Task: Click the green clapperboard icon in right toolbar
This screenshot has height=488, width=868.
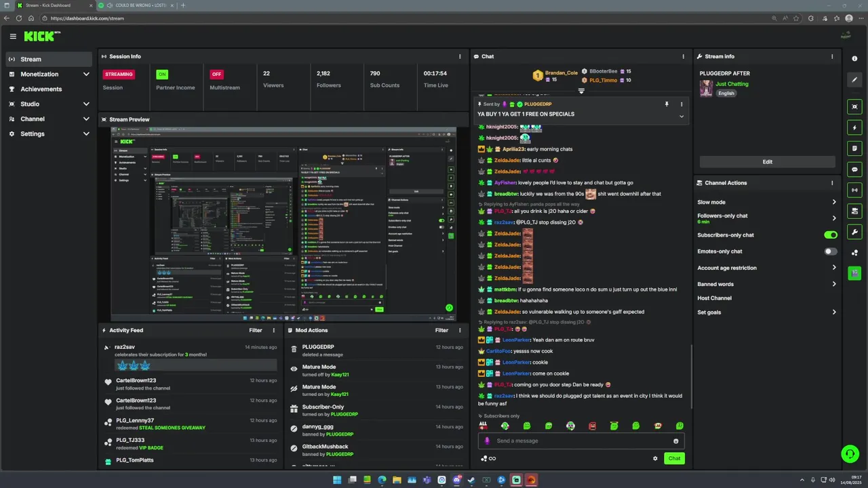Action: pyautogui.click(x=854, y=273)
